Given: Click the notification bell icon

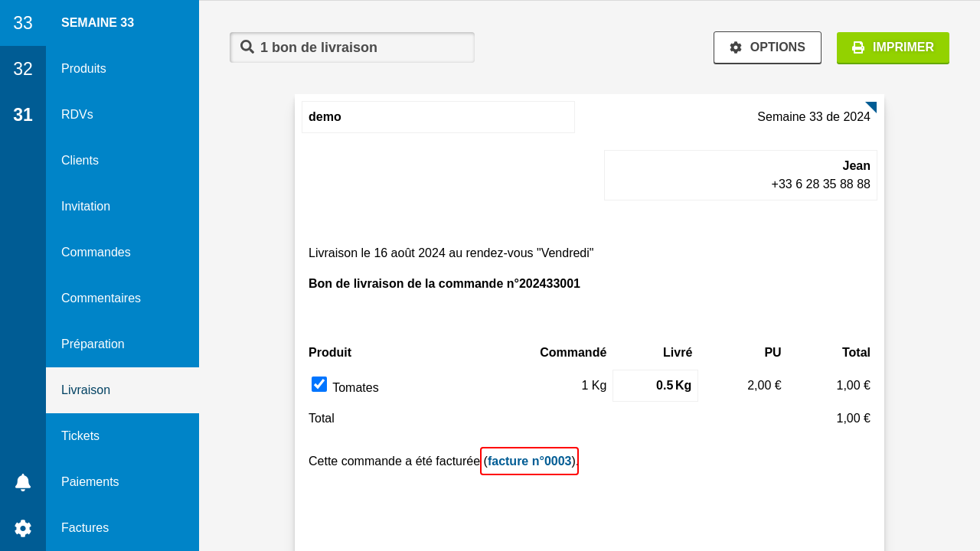Looking at the screenshot, I should pos(23,482).
